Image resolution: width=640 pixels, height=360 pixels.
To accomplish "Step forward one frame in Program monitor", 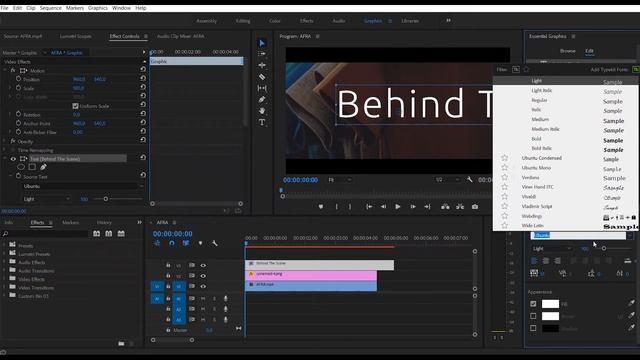I will pyautogui.click(x=413, y=207).
